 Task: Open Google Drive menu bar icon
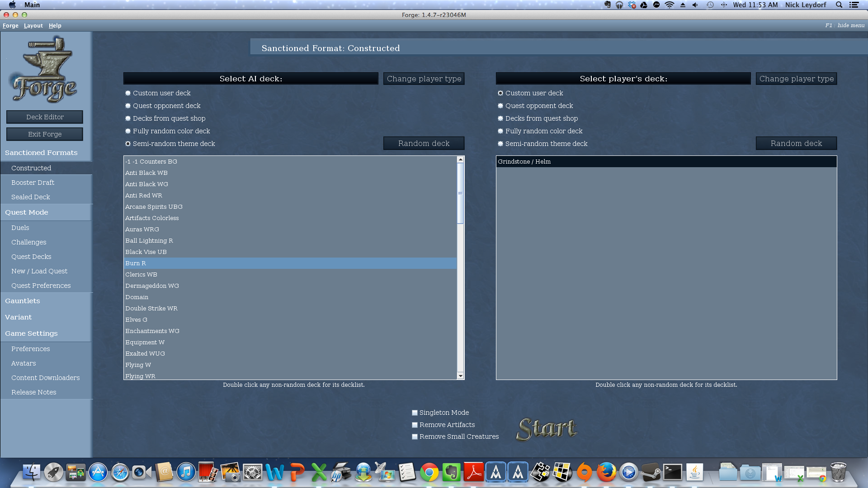click(644, 5)
